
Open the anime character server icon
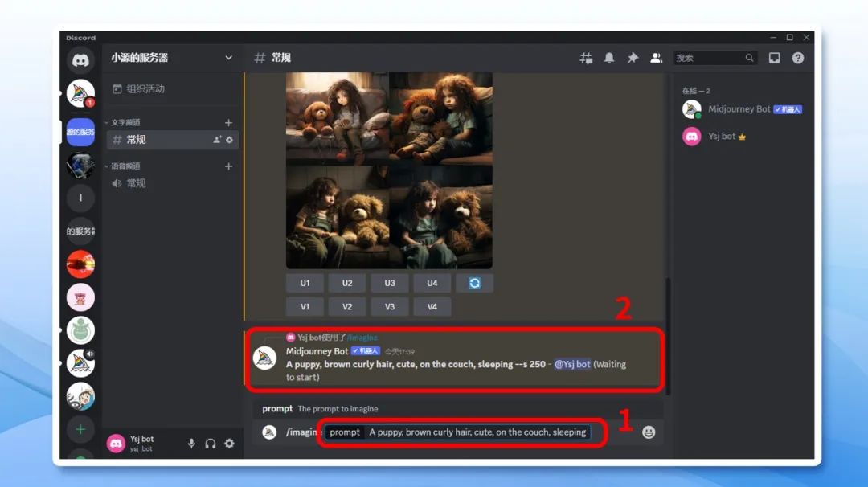coord(81,396)
